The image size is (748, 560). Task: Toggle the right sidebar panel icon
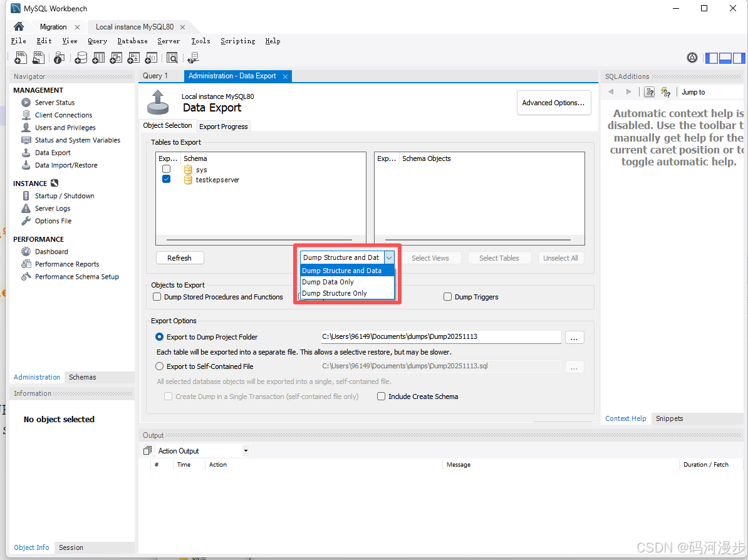[739, 58]
